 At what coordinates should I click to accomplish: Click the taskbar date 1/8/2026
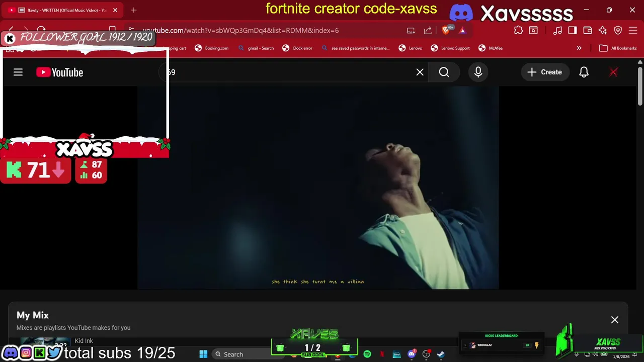tap(621, 356)
